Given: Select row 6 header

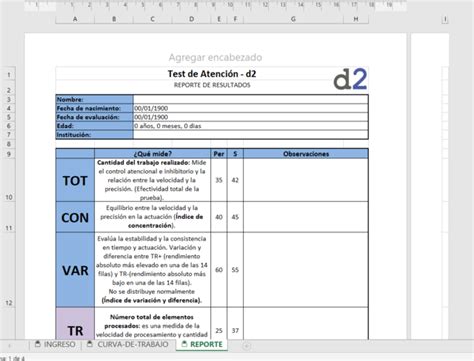Looking at the screenshot, I should pyautogui.click(x=9, y=126).
